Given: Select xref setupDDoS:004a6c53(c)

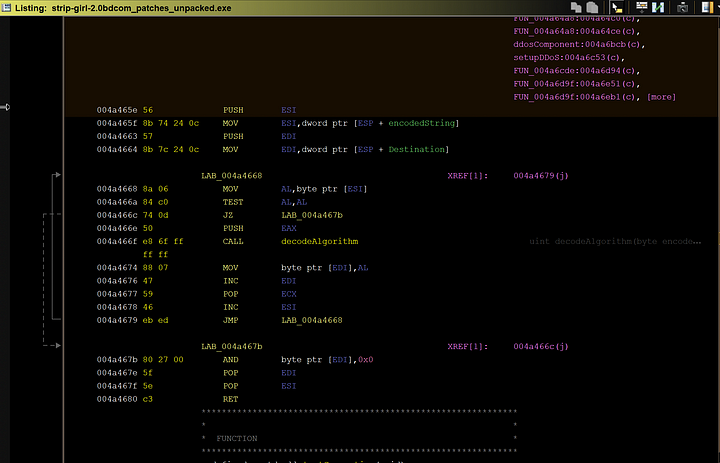Looking at the screenshot, I should coord(569,58).
